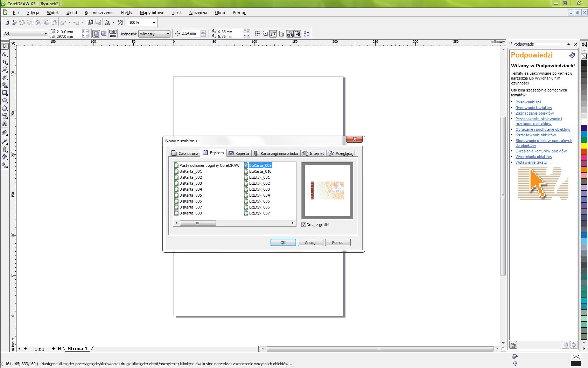Toggle the Treat as Filled button
The image size is (588, 368).
297,34
